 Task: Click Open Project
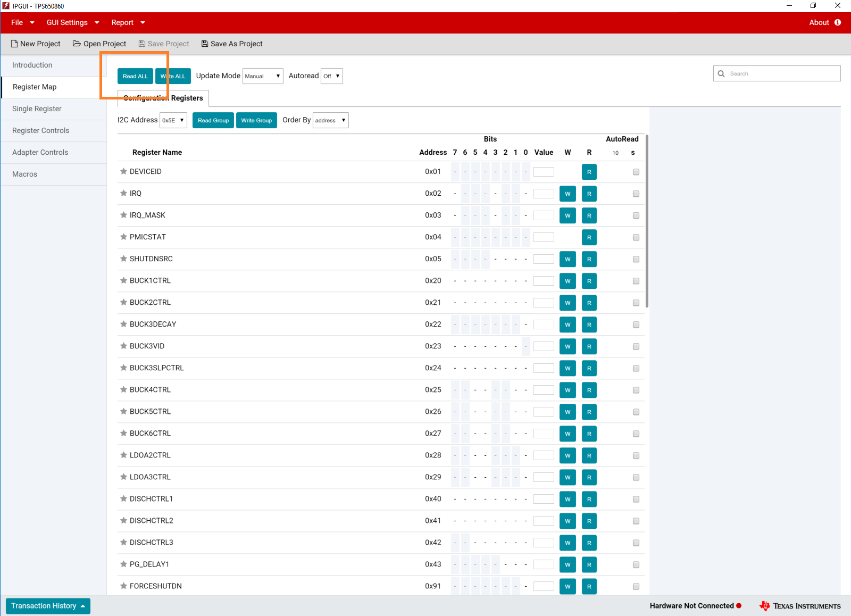[99, 44]
